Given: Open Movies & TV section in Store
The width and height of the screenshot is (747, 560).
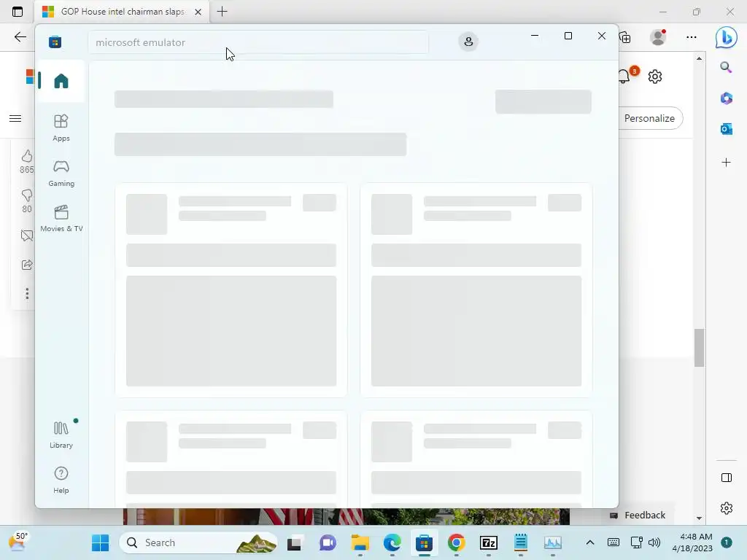Looking at the screenshot, I should tap(61, 219).
